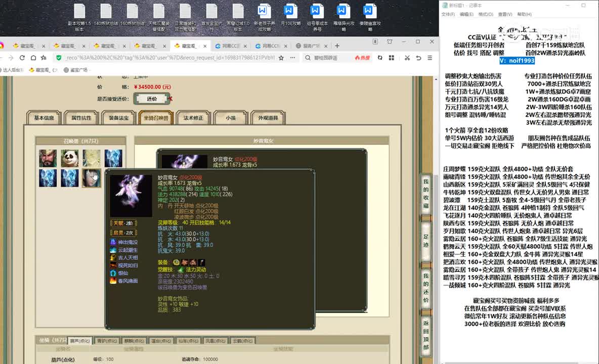This screenshot has width=599, height=364.
Task: Open the 160炼狱总结 desktop file
Action: pos(132,15)
